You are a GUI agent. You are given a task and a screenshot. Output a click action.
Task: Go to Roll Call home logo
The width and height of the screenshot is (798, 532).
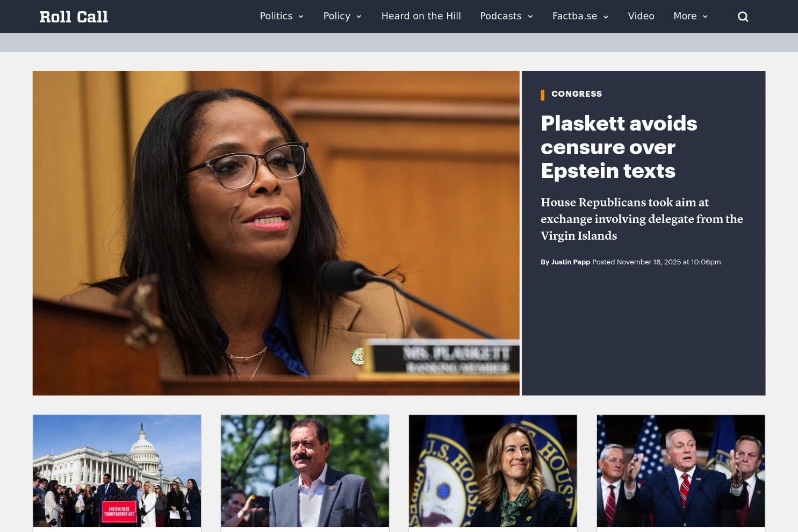(74, 17)
